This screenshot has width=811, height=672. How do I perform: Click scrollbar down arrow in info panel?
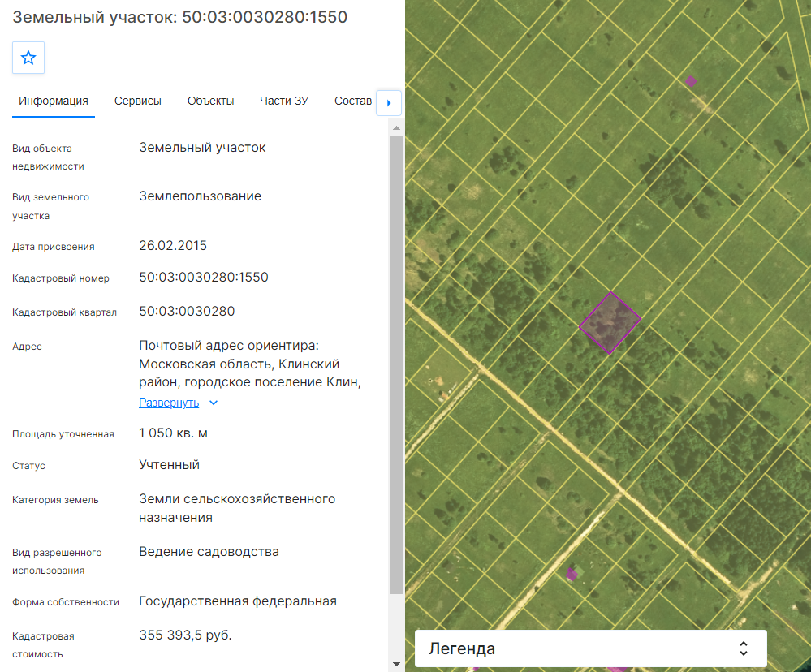397,664
